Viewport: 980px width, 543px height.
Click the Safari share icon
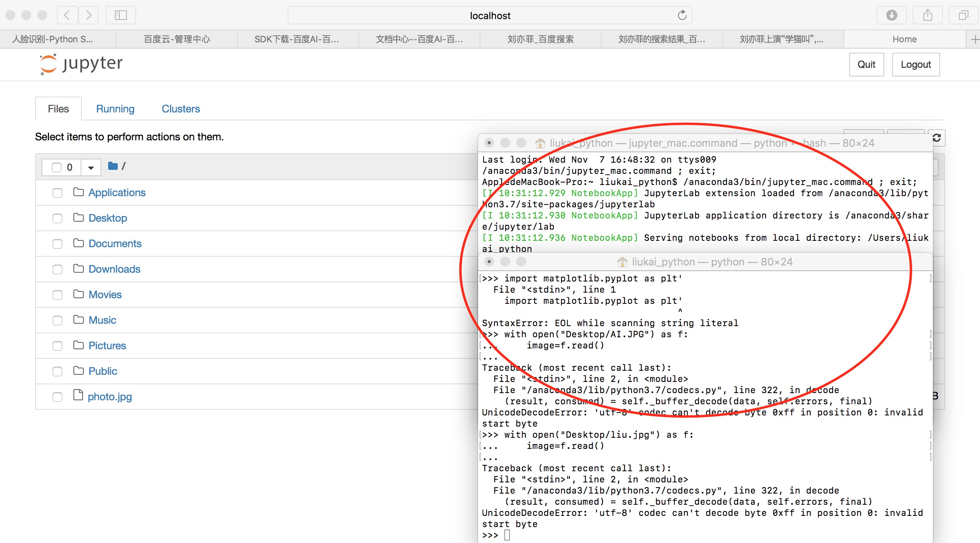[928, 15]
